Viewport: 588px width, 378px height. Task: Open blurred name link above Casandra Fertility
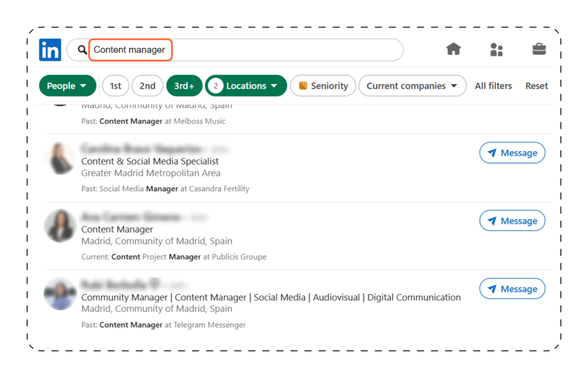click(141, 149)
